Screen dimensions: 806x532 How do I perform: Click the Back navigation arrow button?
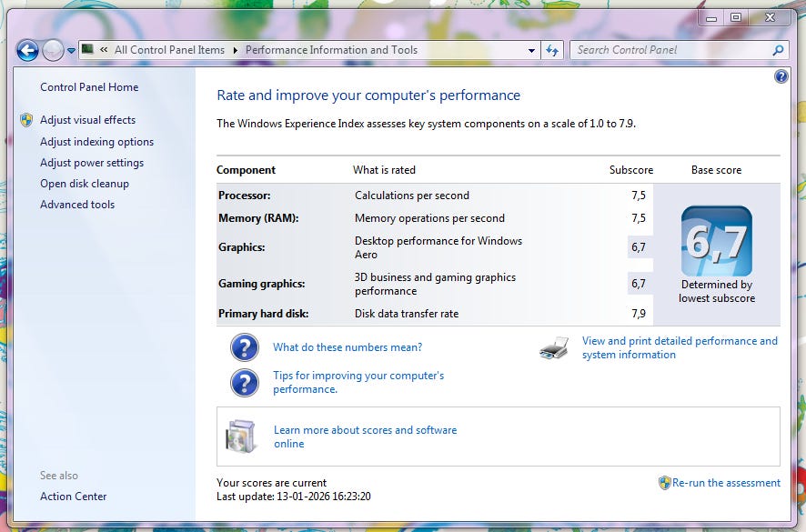click(27, 51)
